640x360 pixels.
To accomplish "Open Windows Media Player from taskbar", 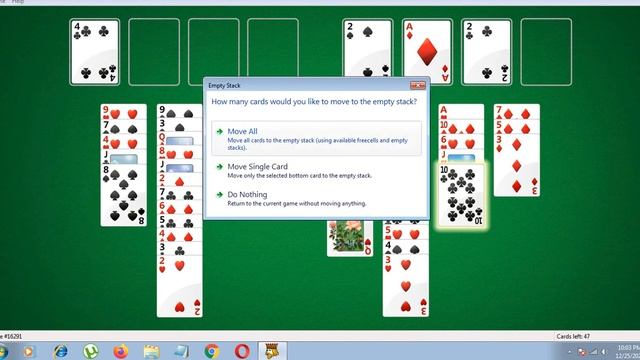I will tap(29, 351).
